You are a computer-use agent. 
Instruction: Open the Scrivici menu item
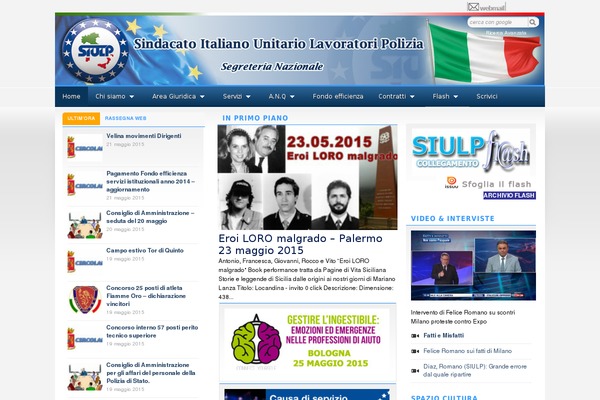pos(487,96)
